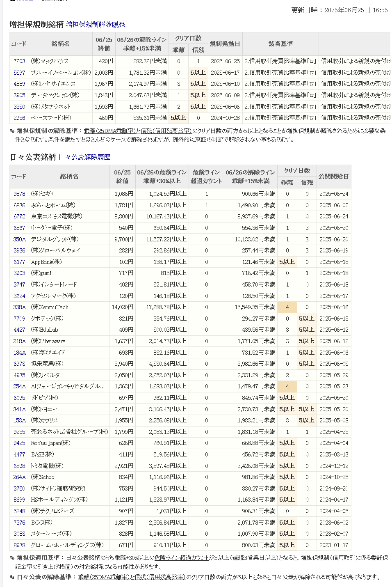Screen dimensions: 392x587
Task: Click code 3903 for gumi
Action: tap(19, 273)
